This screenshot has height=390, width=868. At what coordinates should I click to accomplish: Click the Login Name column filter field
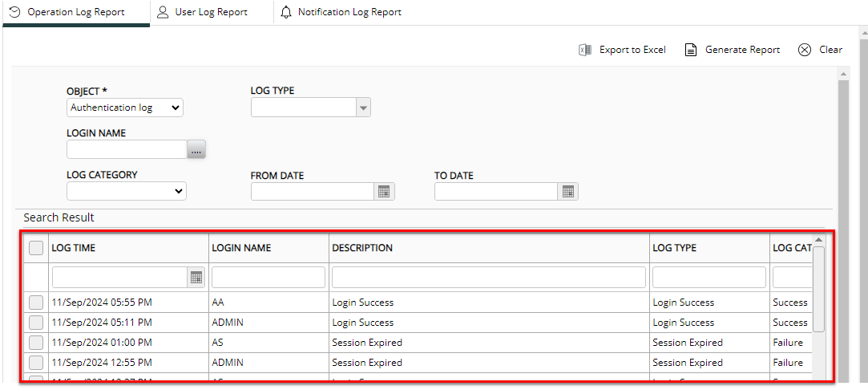(x=268, y=278)
